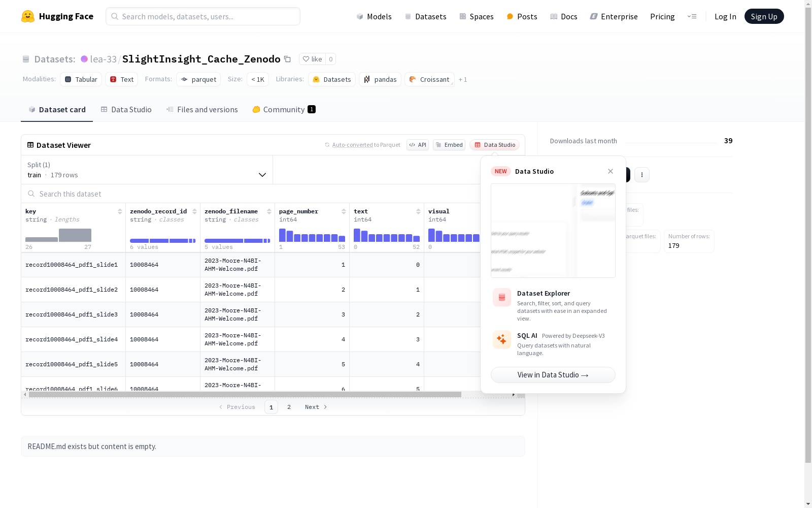Click the Sign Up button
This screenshot has width=812, height=508.
click(x=764, y=16)
